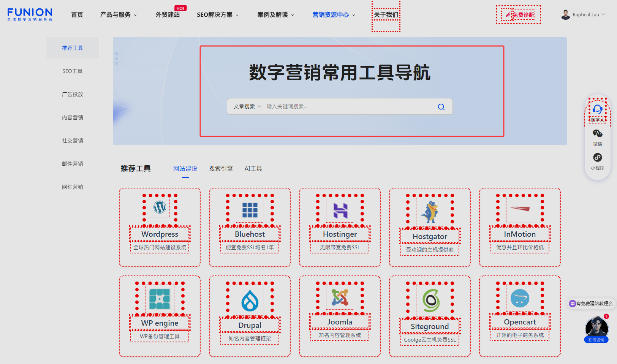The height and width of the screenshot is (364, 617).
Task: Open the 文章搜索 search type dropdown
Action: [247, 107]
